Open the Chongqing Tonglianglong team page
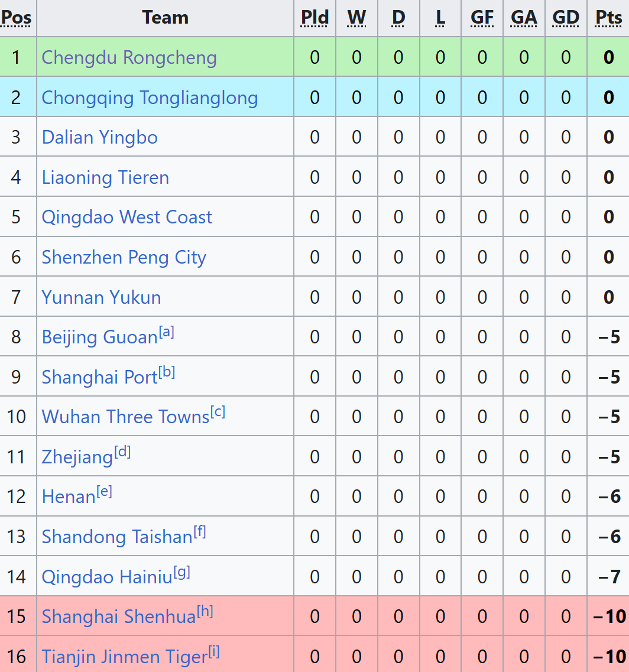This screenshot has width=629, height=672. (x=150, y=98)
